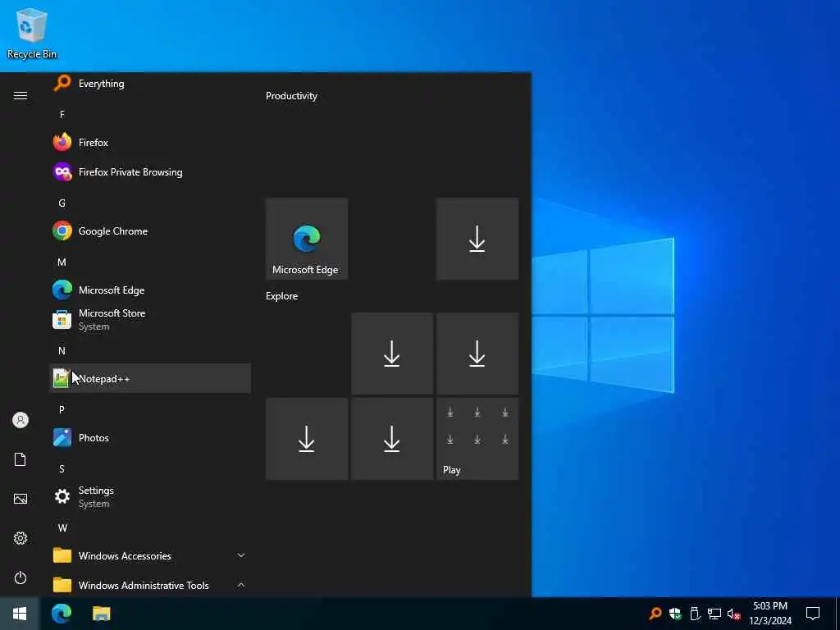Click the downloading tile in Productivity group
840x630 pixels.
point(477,239)
